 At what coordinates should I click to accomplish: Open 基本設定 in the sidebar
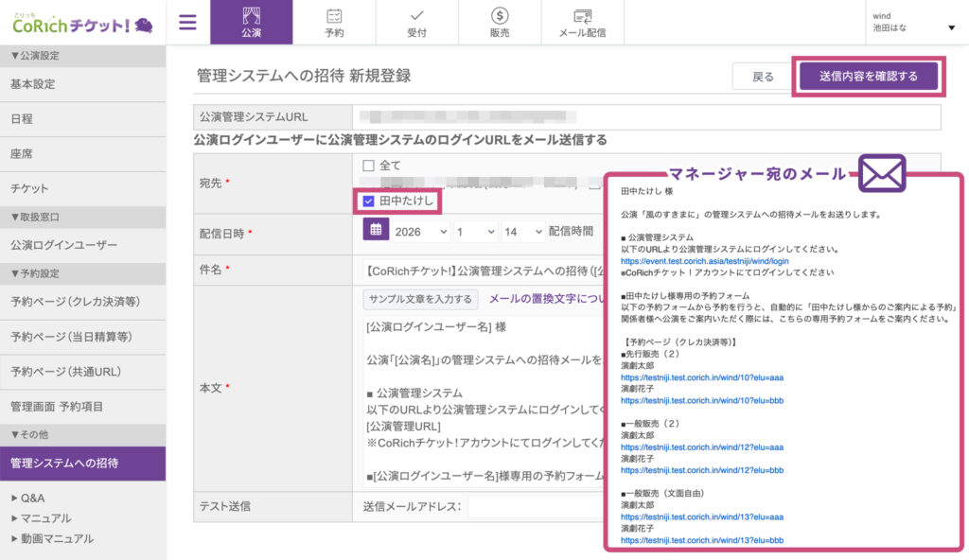click(33, 84)
